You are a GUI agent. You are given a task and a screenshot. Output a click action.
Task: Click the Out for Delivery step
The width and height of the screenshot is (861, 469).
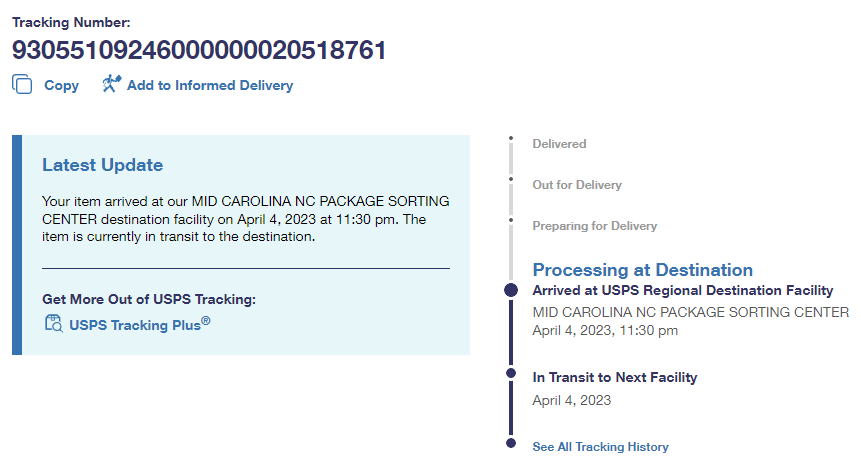[577, 185]
